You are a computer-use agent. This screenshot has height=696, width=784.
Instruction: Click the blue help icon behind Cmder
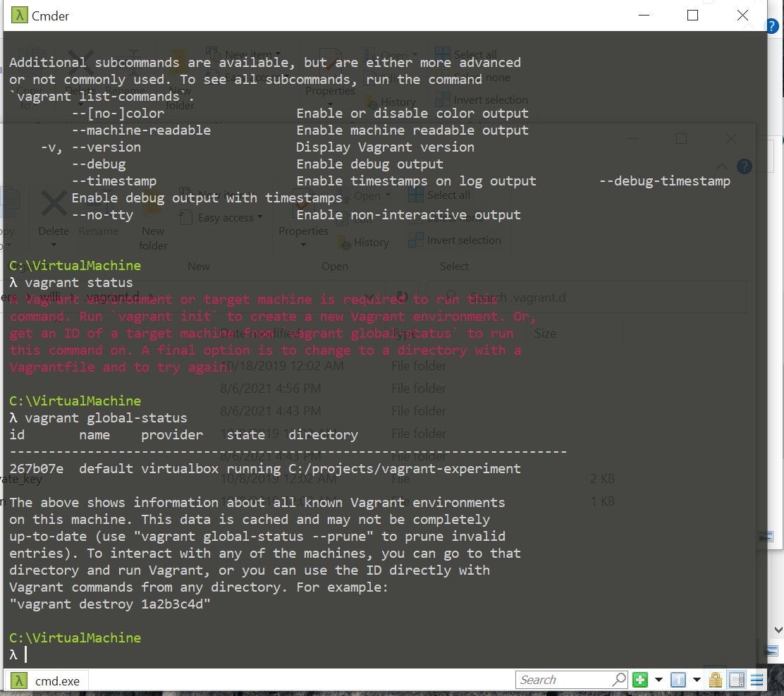(773, 25)
